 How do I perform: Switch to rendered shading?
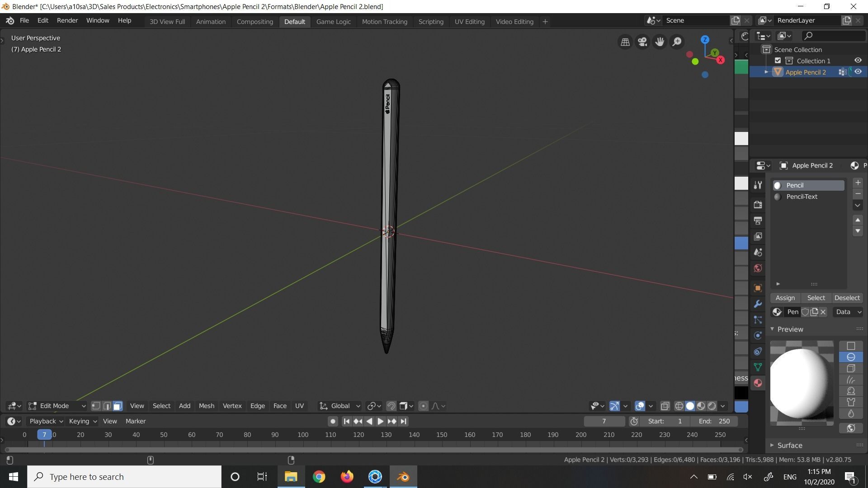(712, 406)
